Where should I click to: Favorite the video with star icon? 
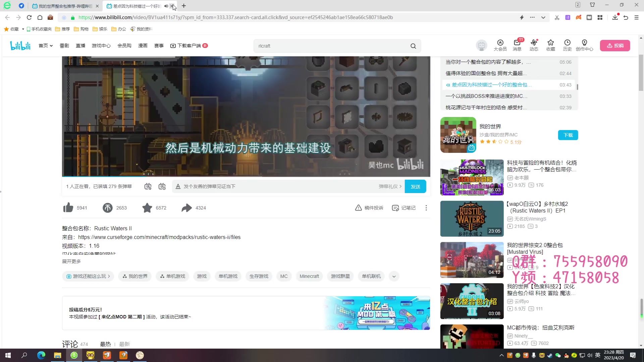pos(147,208)
